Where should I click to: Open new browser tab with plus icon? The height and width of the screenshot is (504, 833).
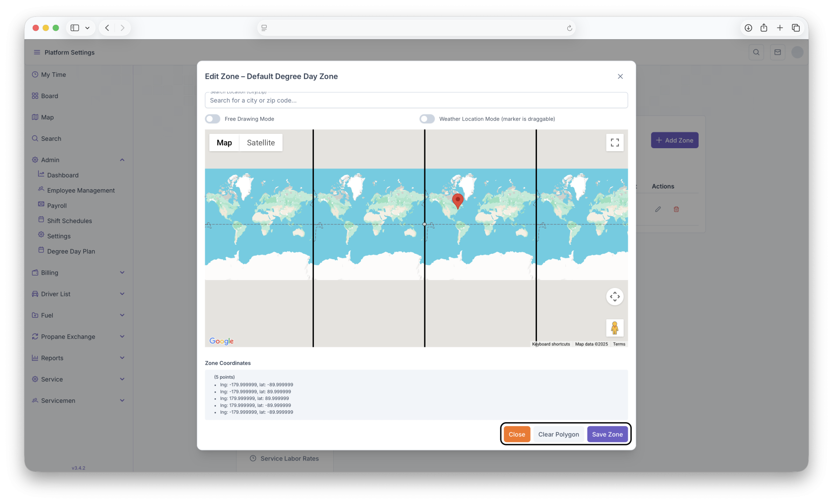(779, 28)
